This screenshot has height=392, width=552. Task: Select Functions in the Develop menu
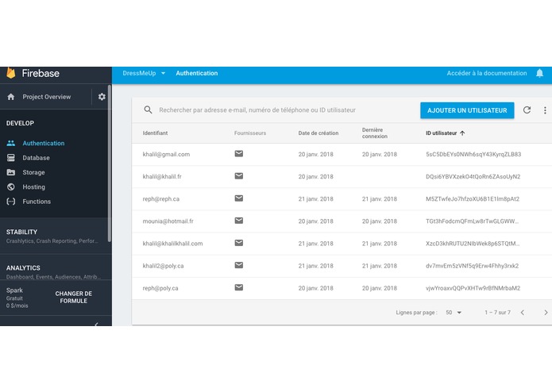(37, 202)
